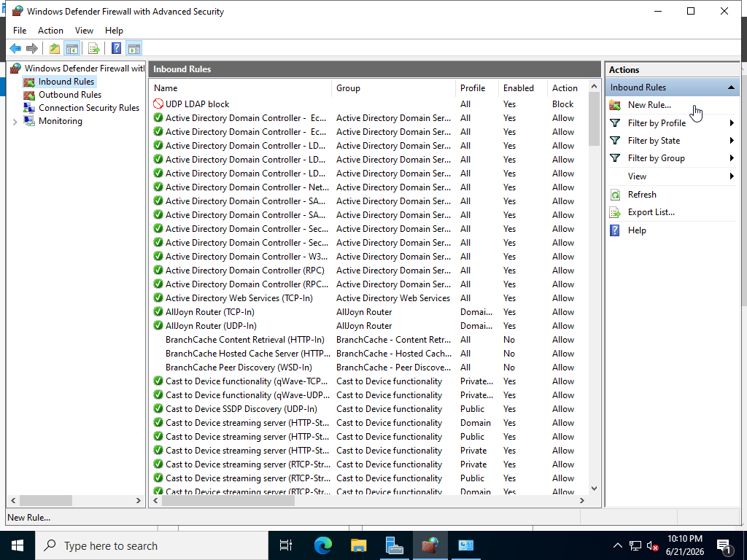Sort by the Enabled column header

(x=522, y=88)
